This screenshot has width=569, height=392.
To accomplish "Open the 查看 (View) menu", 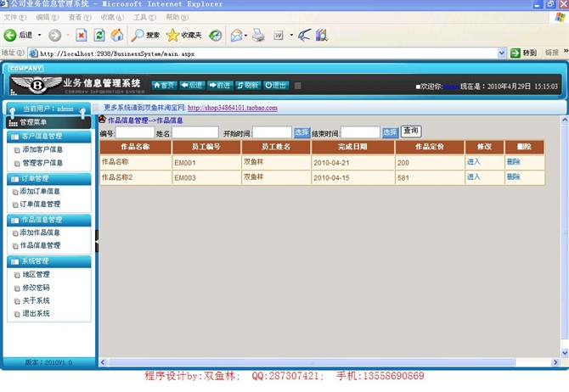I will point(80,17).
